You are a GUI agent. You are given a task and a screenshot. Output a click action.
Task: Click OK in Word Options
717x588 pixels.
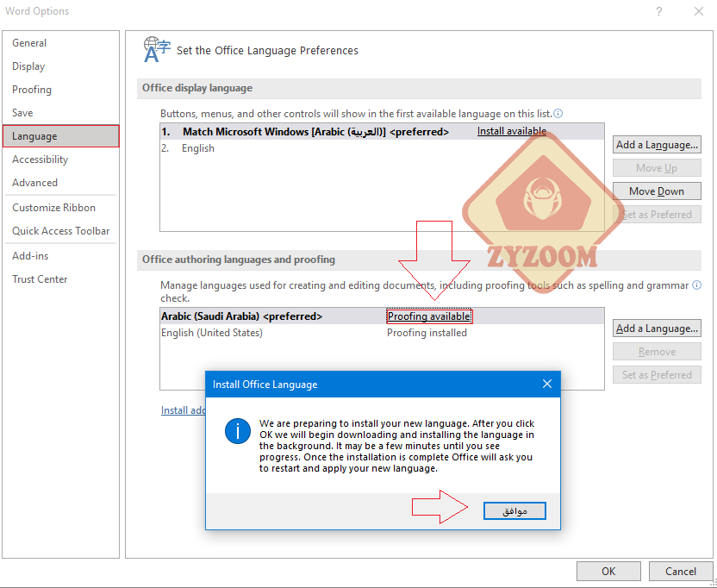click(x=608, y=572)
